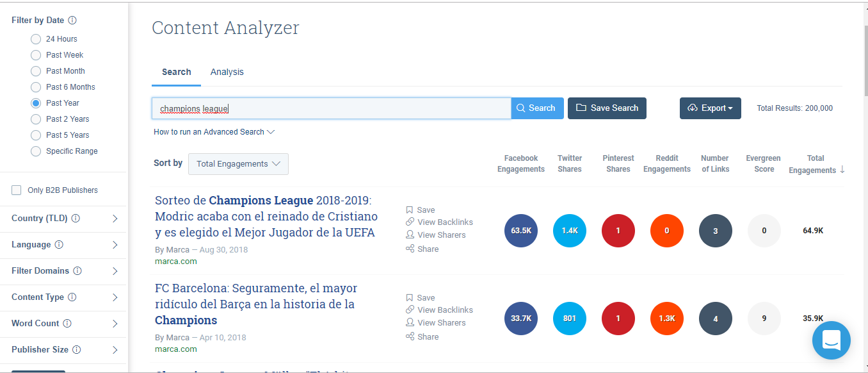Open the chat support bubble icon
Viewport: 868px width, 373px height.
click(831, 340)
